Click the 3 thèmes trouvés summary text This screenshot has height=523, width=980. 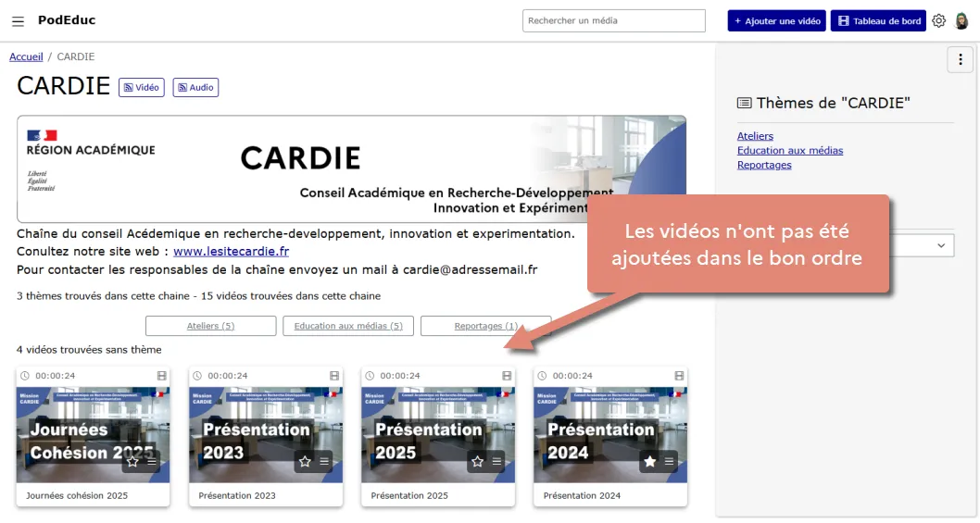coord(199,295)
